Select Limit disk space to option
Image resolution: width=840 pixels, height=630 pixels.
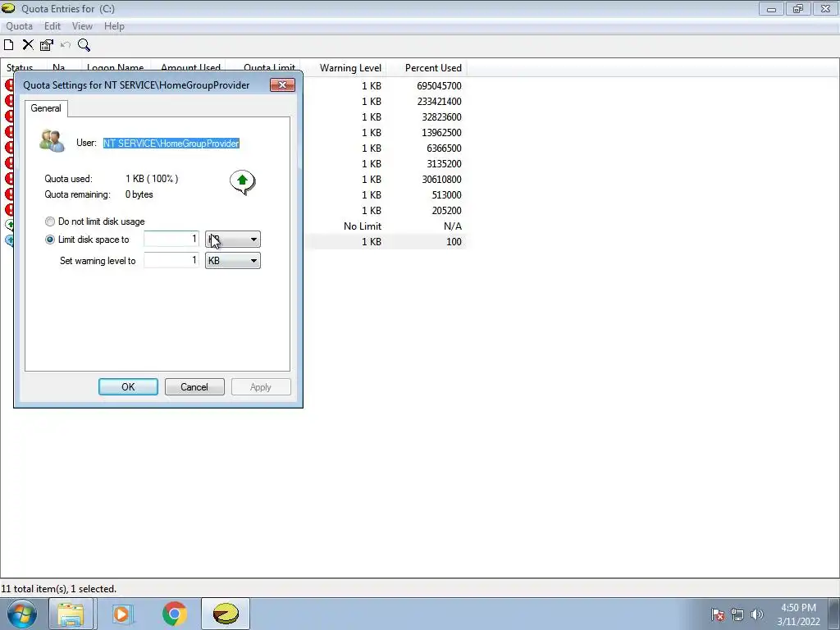[88, 240]
